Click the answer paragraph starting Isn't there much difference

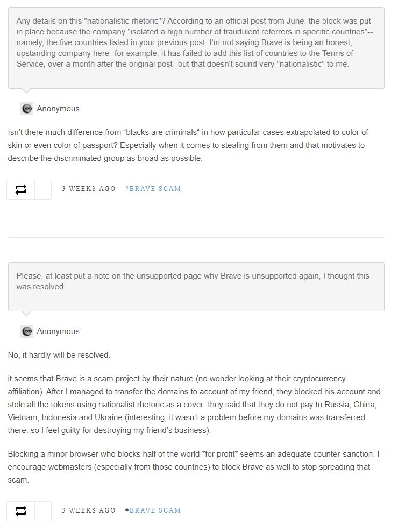click(x=188, y=145)
